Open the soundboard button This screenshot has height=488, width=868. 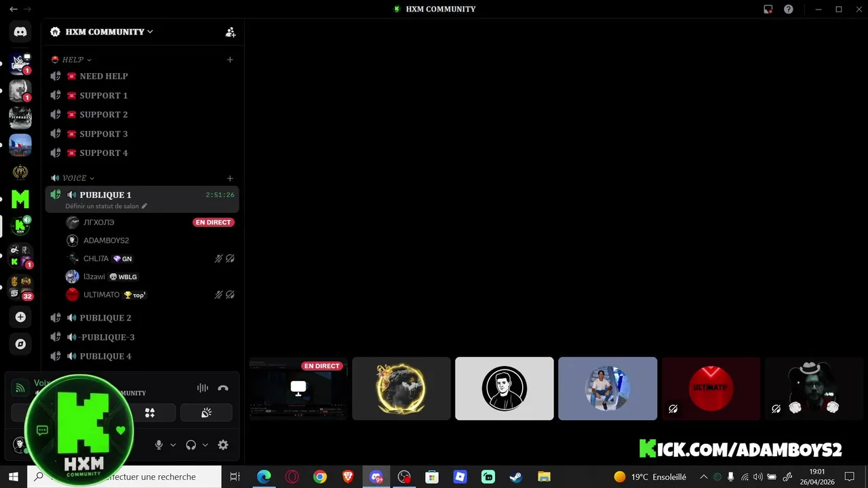pyautogui.click(x=206, y=413)
